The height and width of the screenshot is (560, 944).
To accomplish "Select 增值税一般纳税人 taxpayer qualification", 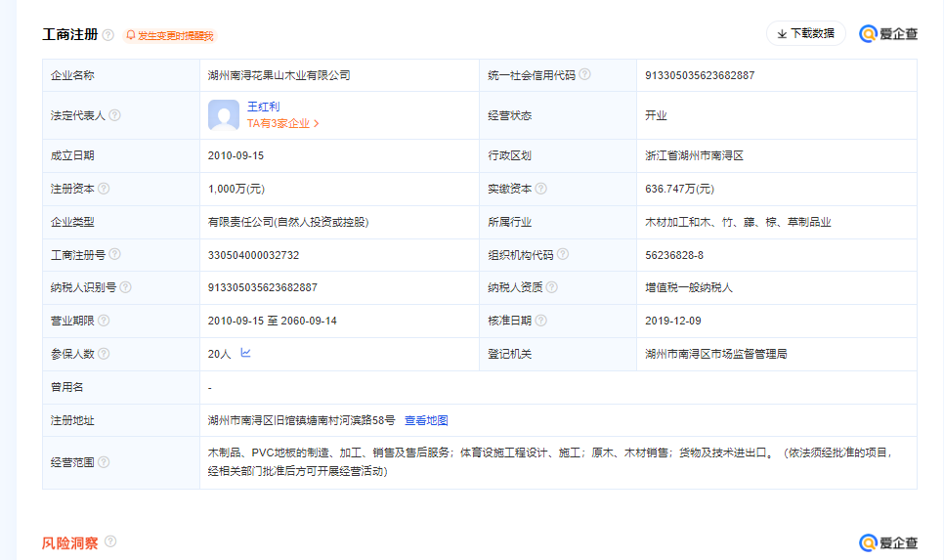I will pyautogui.click(x=689, y=288).
